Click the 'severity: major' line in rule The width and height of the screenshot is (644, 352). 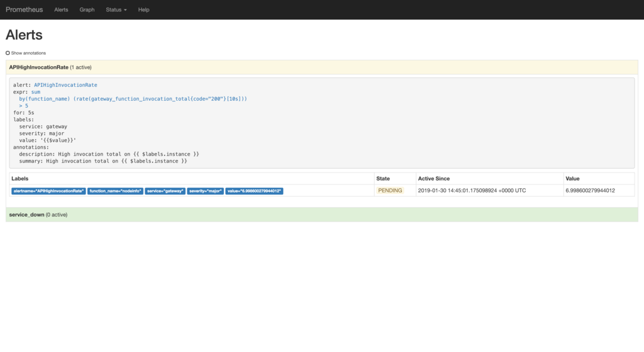point(42,133)
